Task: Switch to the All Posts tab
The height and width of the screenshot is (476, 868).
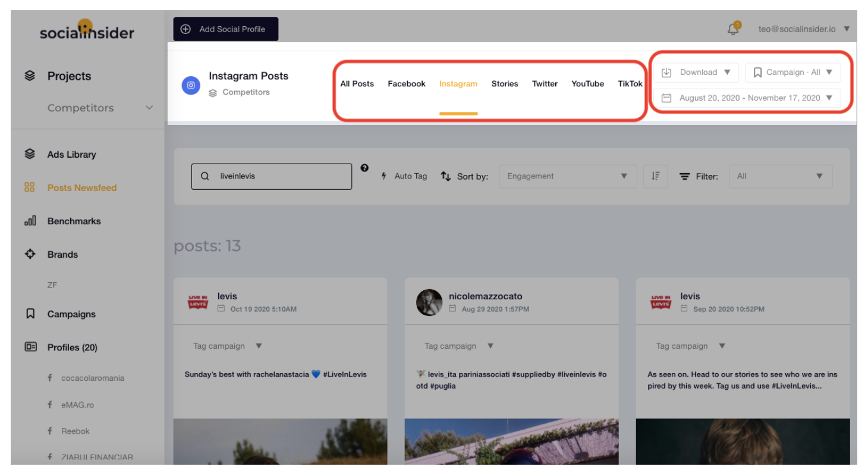Action: (357, 84)
